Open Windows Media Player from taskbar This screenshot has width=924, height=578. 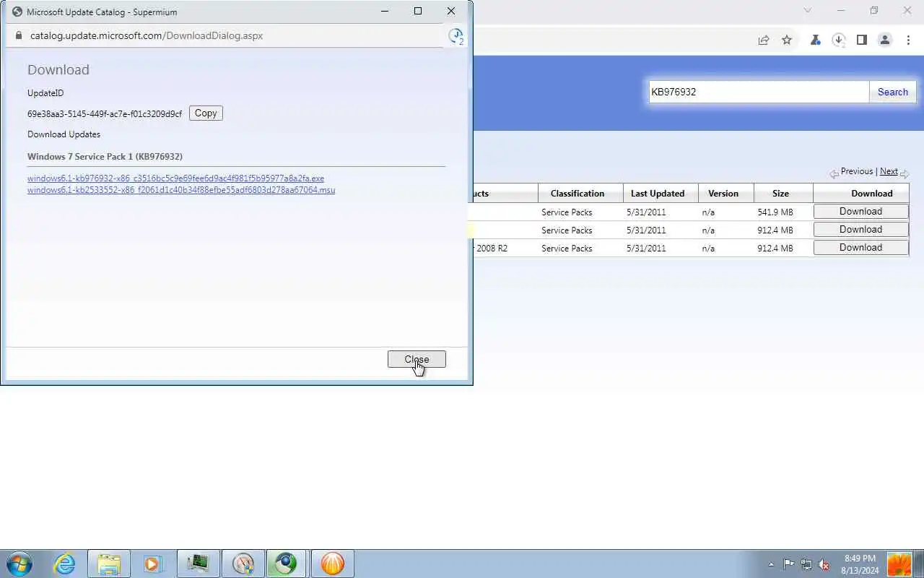pyautogui.click(x=153, y=564)
